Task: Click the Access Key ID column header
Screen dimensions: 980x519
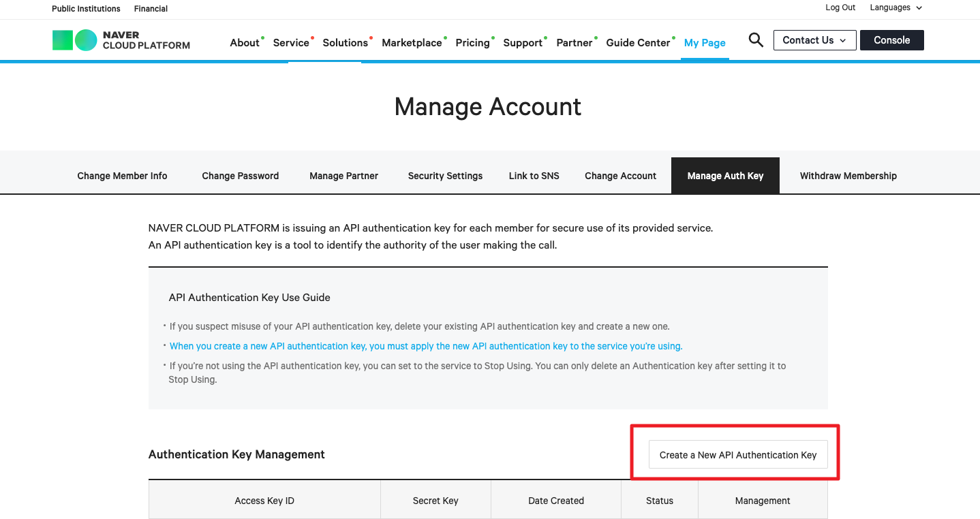Action: [264, 501]
